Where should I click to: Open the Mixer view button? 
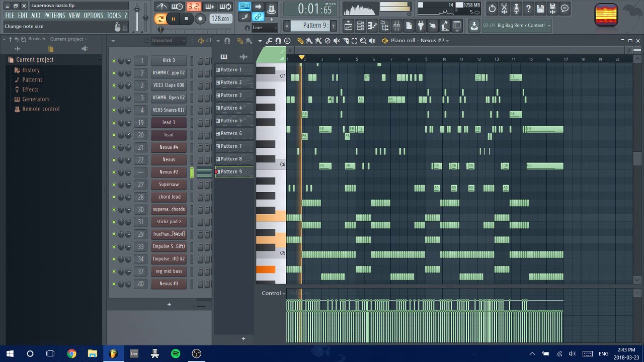pos(396,25)
